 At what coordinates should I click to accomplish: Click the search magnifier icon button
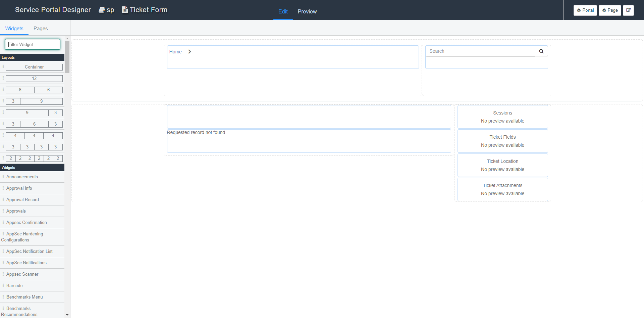[541, 51]
